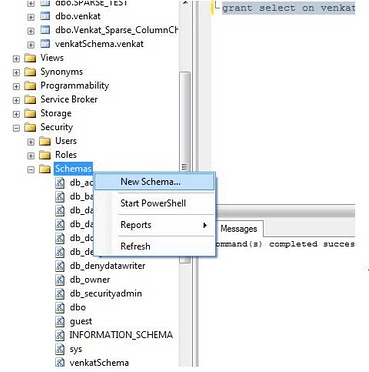Click the Object Explorer vertical scrollbar thumb
369x372 pixels.
[x=184, y=123]
